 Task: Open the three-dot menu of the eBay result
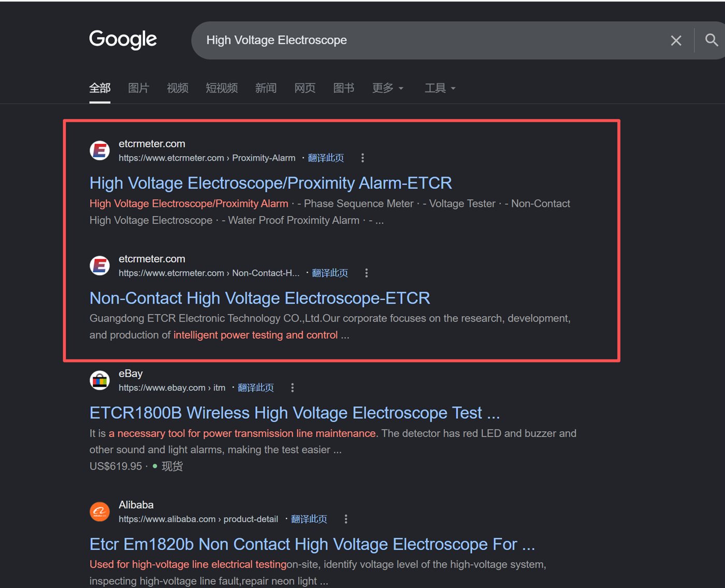(293, 388)
